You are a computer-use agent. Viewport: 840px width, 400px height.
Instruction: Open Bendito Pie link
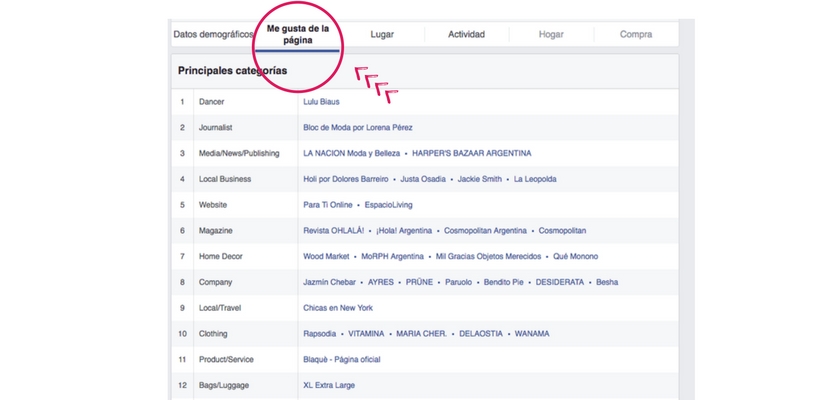pos(504,282)
